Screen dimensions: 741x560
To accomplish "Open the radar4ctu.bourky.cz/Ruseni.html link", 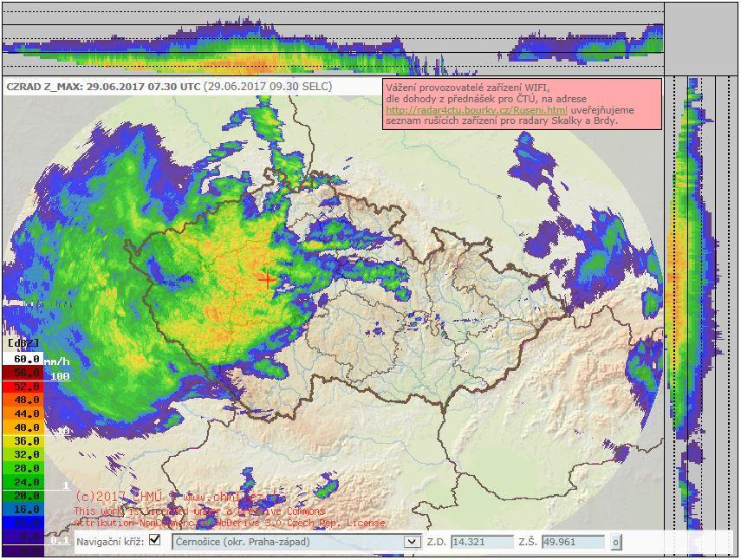I will (x=477, y=110).
